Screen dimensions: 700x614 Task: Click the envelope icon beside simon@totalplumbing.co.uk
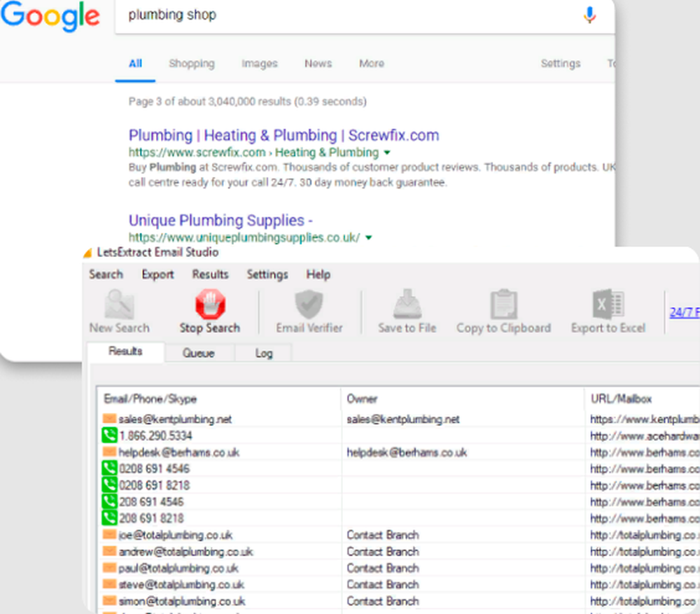[109, 600]
